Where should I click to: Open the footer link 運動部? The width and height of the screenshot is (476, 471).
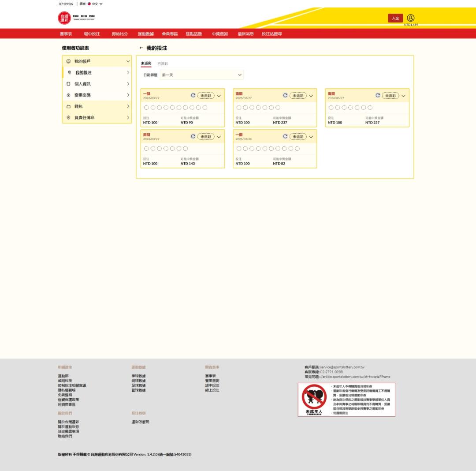click(x=63, y=376)
